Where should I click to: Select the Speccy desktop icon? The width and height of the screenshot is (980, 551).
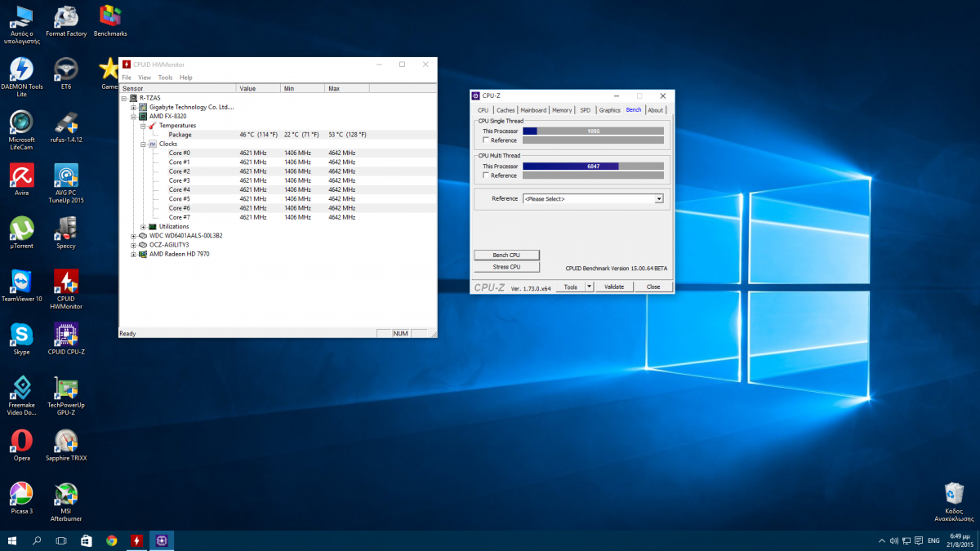click(66, 233)
